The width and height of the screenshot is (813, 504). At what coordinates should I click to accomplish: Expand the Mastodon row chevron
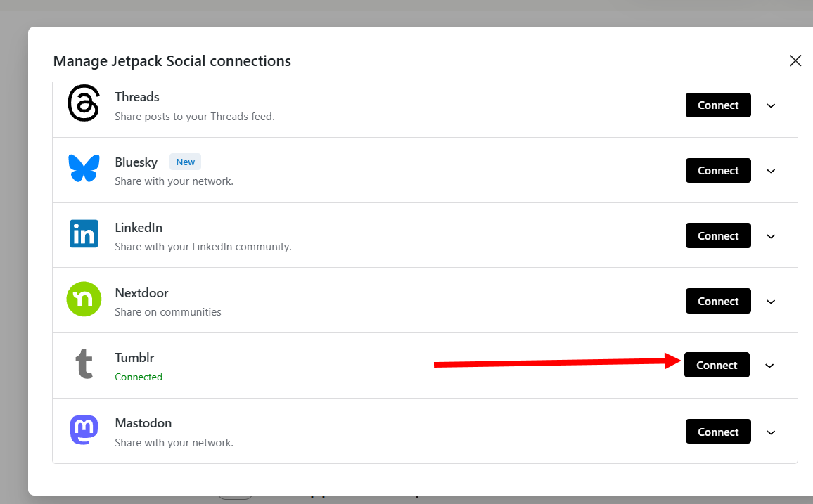pyautogui.click(x=771, y=432)
